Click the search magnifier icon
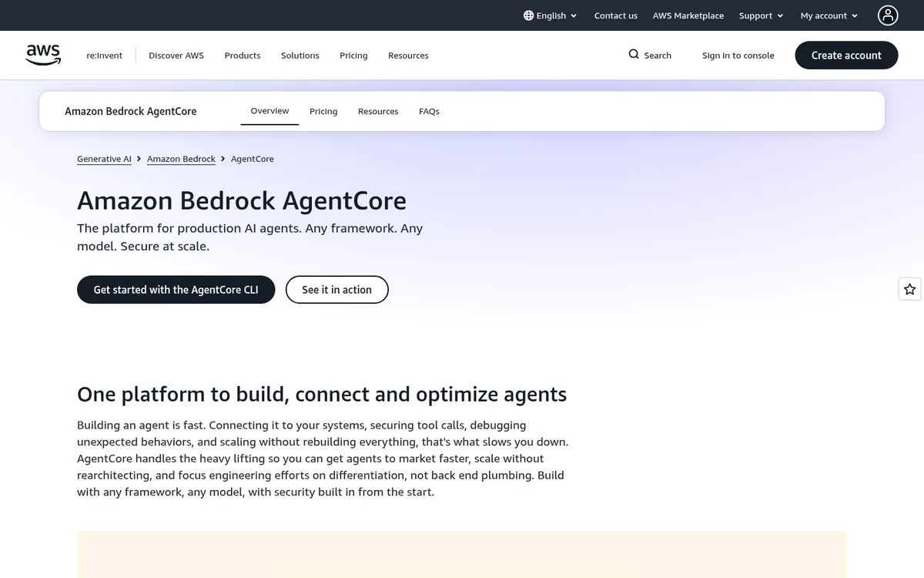This screenshot has height=578, width=924. 634,55
